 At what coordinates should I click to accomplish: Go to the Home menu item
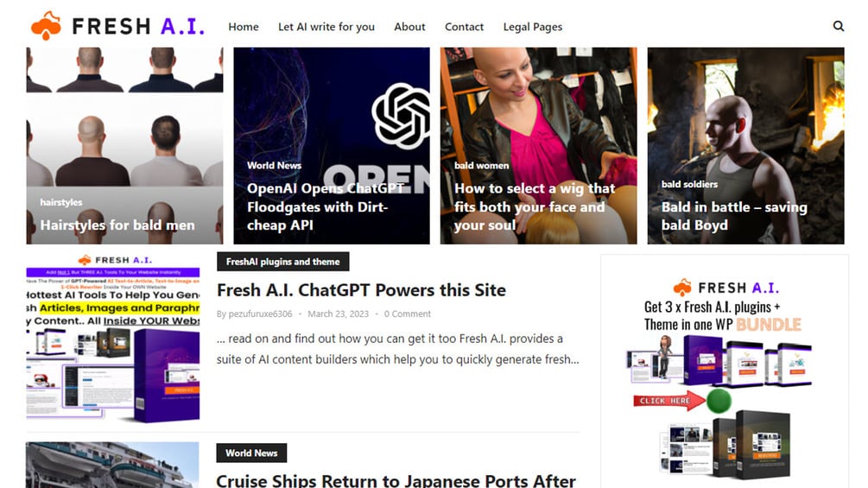(244, 27)
